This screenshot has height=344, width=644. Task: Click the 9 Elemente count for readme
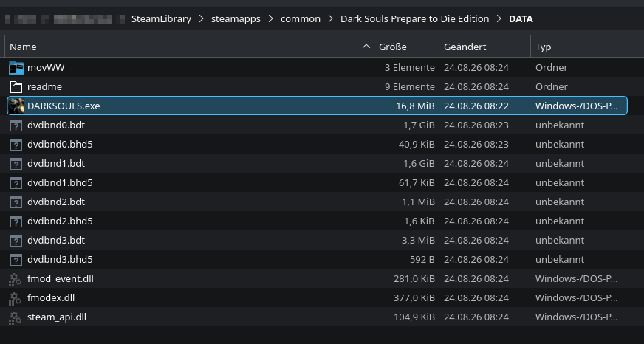pyautogui.click(x=409, y=86)
